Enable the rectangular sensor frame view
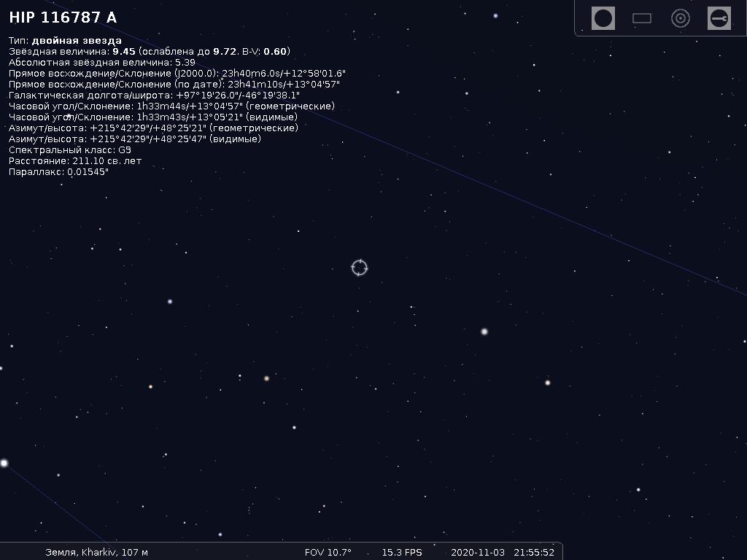 point(642,18)
